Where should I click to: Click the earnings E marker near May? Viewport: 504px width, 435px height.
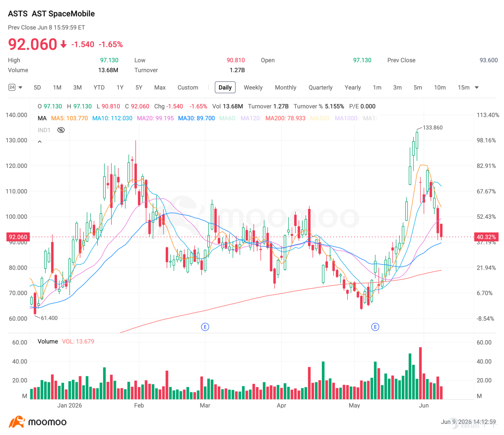pyautogui.click(x=375, y=327)
